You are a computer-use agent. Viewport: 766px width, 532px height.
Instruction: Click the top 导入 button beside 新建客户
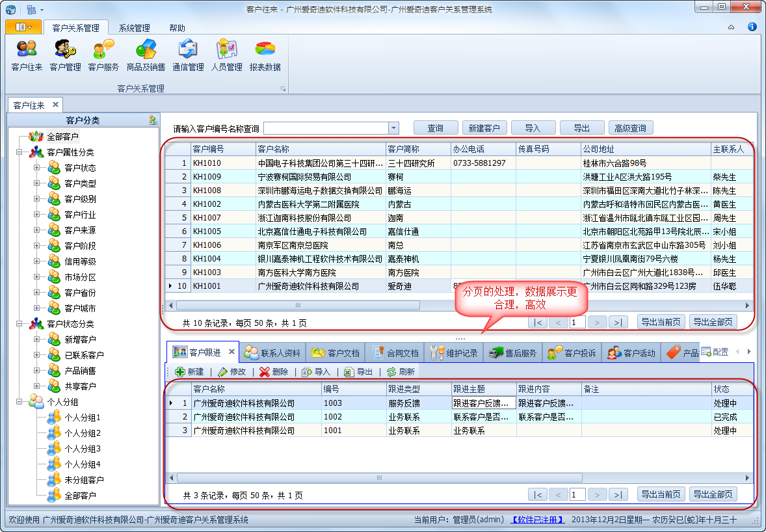tap(533, 128)
